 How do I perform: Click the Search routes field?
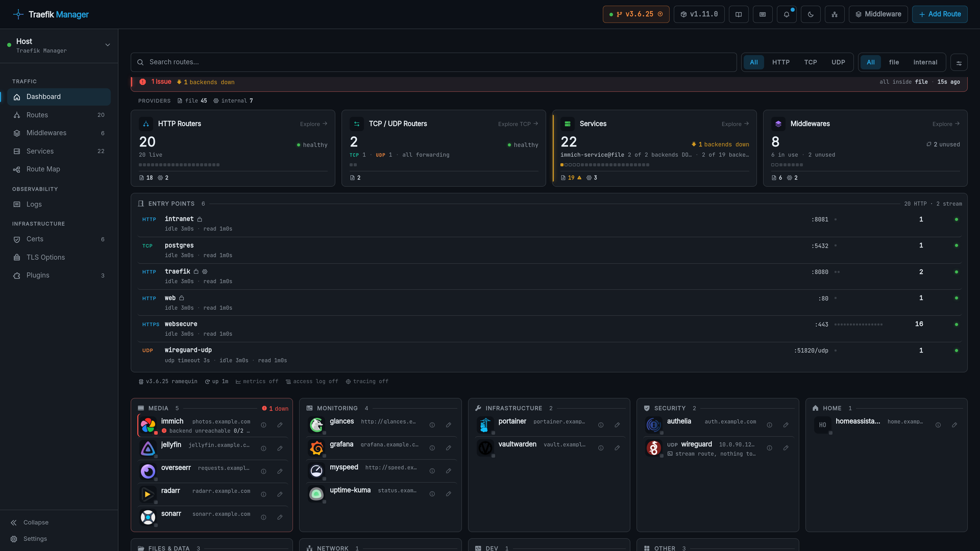click(x=433, y=62)
